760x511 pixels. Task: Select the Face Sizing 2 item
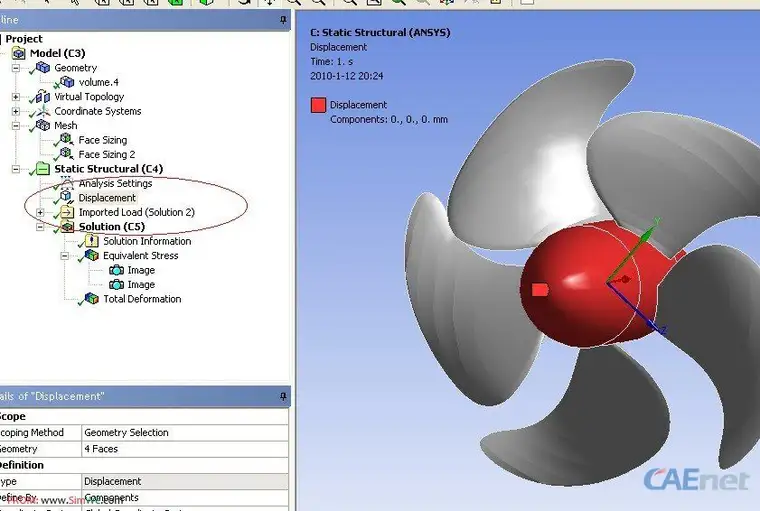107,154
